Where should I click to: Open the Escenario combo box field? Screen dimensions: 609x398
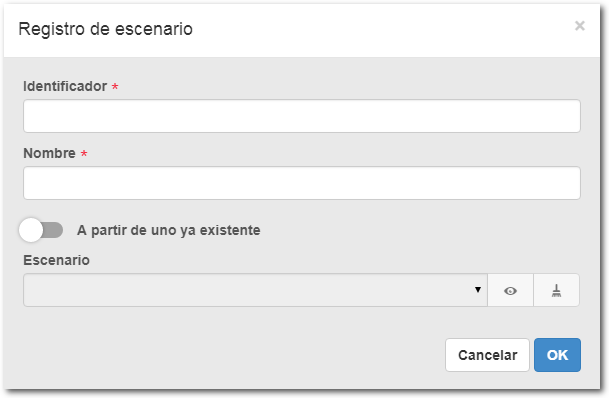(255, 290)
